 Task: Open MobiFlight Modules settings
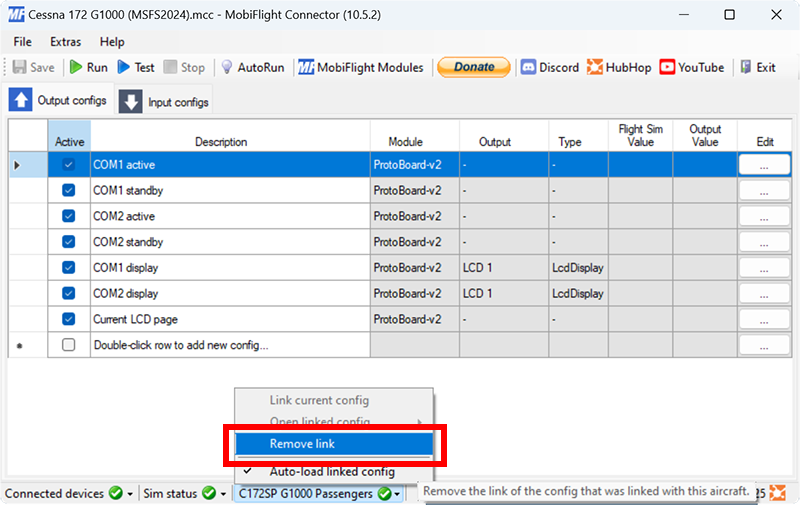tap(361, 67)
